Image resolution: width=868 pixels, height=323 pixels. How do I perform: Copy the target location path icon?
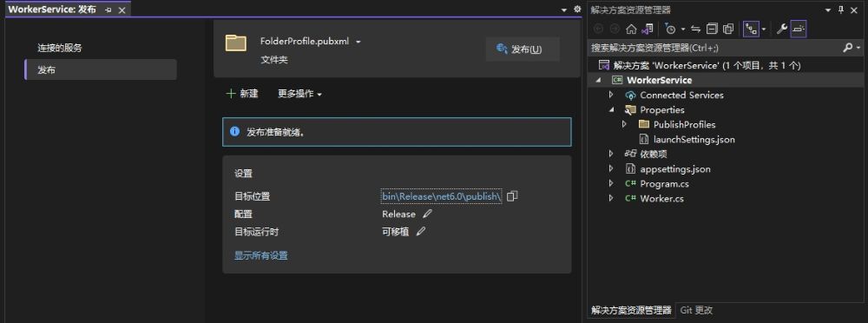pyautogui.click(x=512, y=196)
